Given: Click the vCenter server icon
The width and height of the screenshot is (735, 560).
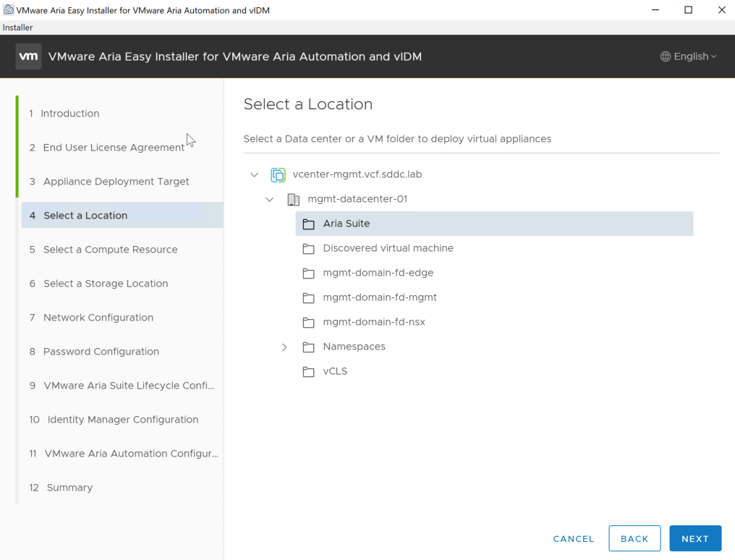Looking at the screenshot, I should (278, 174).
